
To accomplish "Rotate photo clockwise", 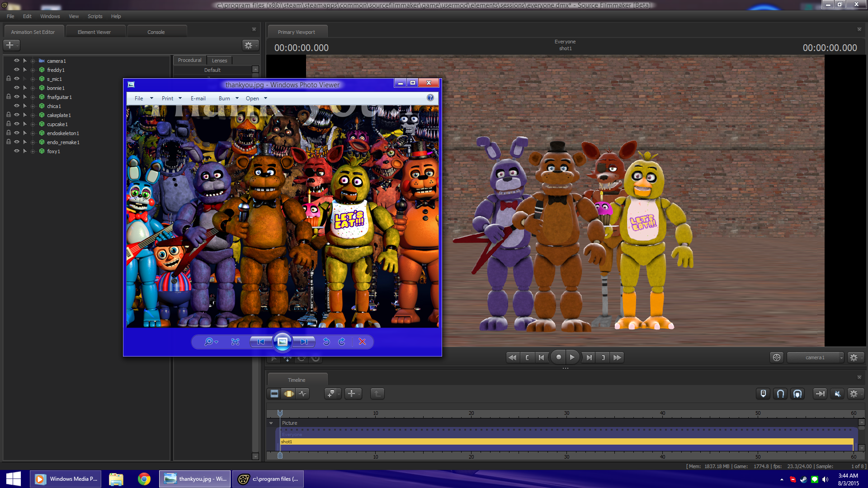I will 342,342.
